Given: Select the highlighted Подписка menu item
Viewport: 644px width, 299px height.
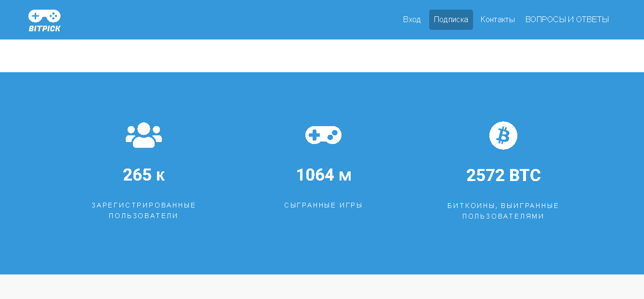Looking at the screenshot, I should [x=451, y=20].
